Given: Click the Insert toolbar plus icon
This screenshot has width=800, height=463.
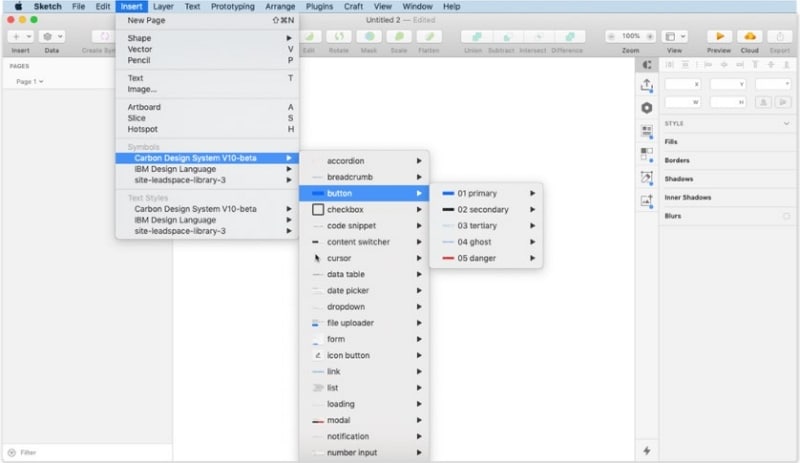Looking at the screenshot, I should 16,36.
